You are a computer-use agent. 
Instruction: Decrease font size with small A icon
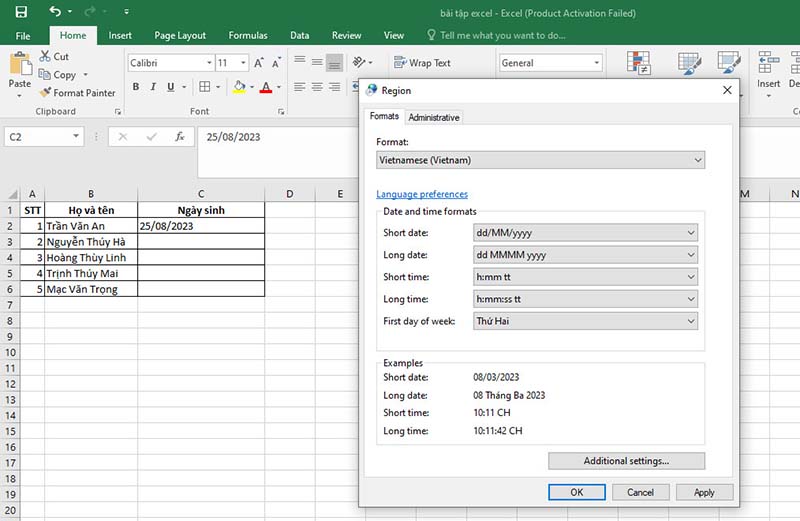(x=276, y=63)
